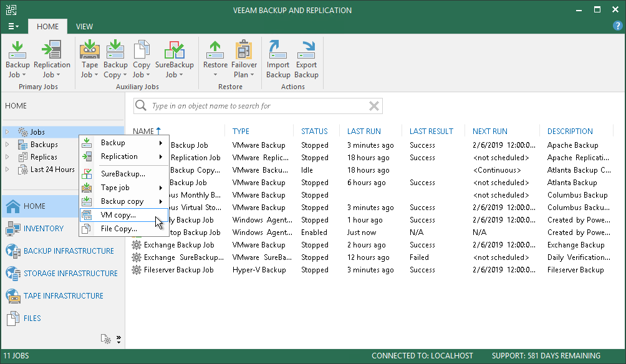Clear the search box with X button

[x=373, y=106]
